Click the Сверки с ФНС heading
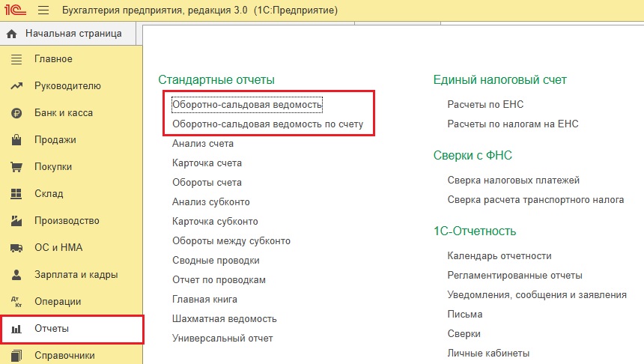This screenshot has width=644, height=364. (x=473, y=155)
